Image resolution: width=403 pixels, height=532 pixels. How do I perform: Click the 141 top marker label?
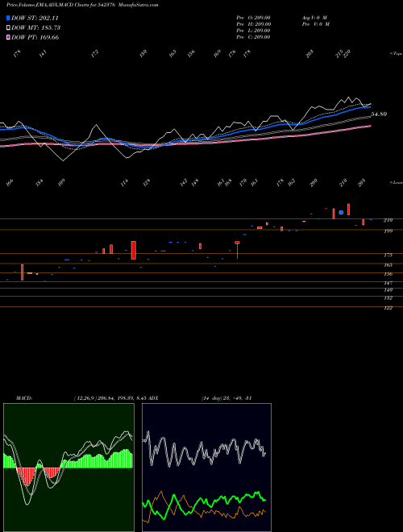[43, 54]
